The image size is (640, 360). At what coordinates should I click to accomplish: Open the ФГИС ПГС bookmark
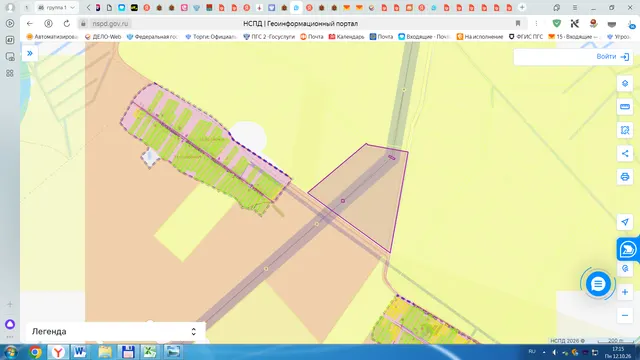[526, 37]
